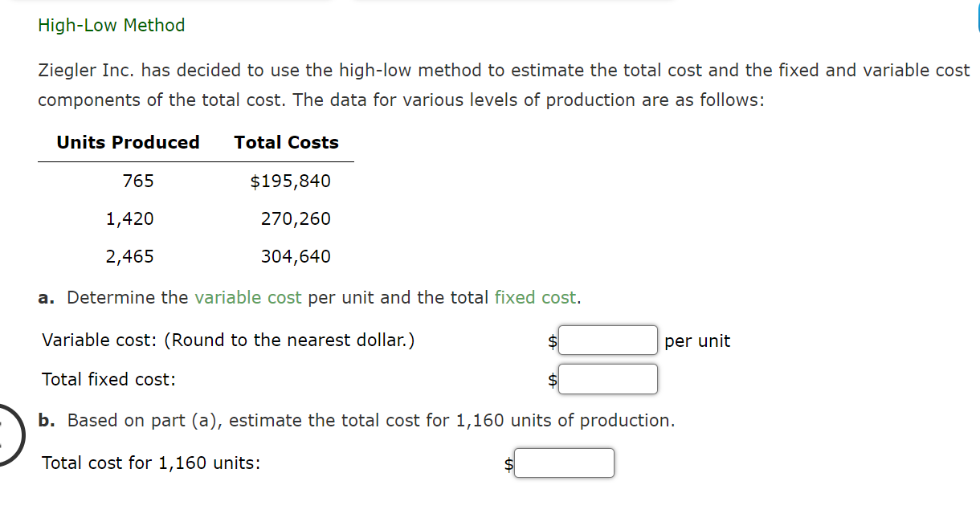The width and height of the screenshot is (980, 526).
Task: Select the 'Total Costs' column header
Action: (287, 143)
